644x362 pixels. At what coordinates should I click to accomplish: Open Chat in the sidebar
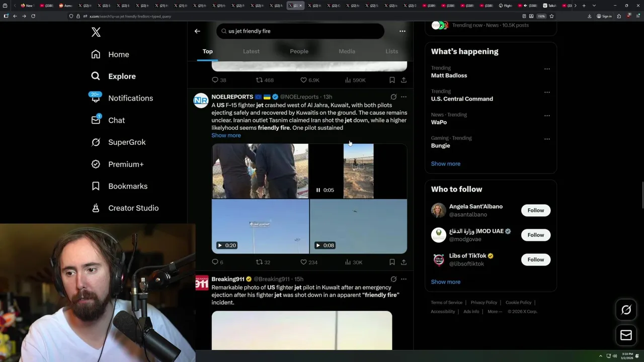pos(108,120)
